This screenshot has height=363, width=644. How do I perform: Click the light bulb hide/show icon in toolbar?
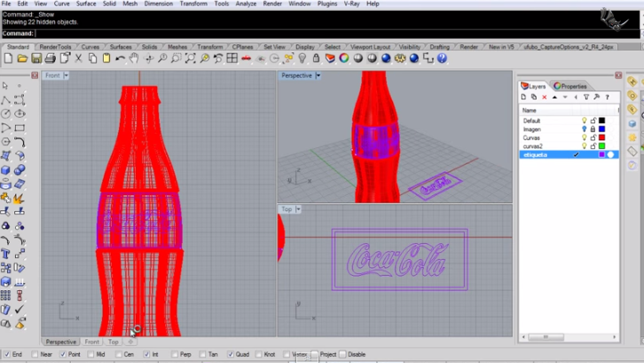[302, 59]
